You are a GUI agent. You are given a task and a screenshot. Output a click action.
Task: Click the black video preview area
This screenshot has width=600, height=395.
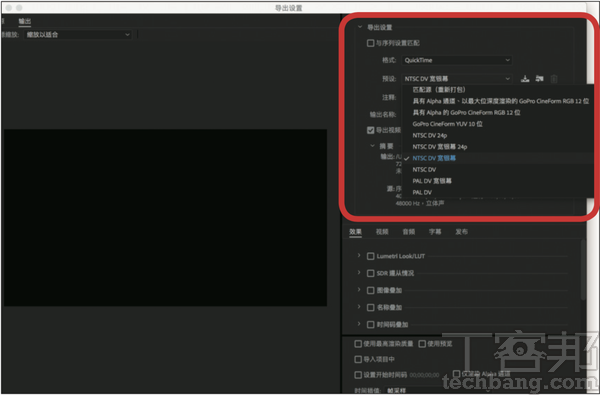(165, 217)
